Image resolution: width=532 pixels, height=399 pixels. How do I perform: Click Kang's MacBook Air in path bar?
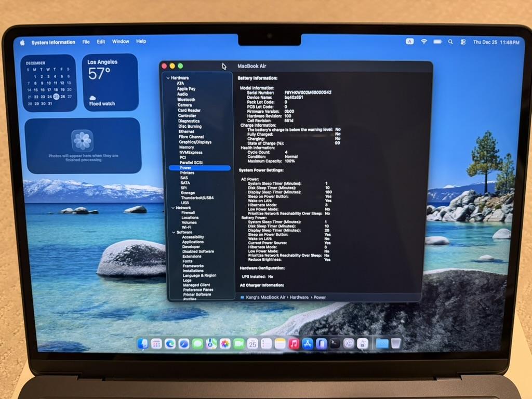[x=265, y=297]
